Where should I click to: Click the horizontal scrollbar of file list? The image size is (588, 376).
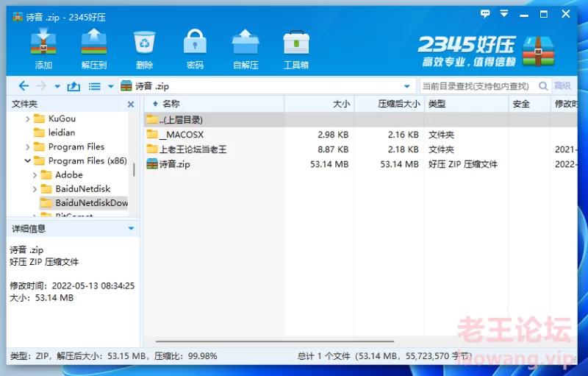click(275, 341)
